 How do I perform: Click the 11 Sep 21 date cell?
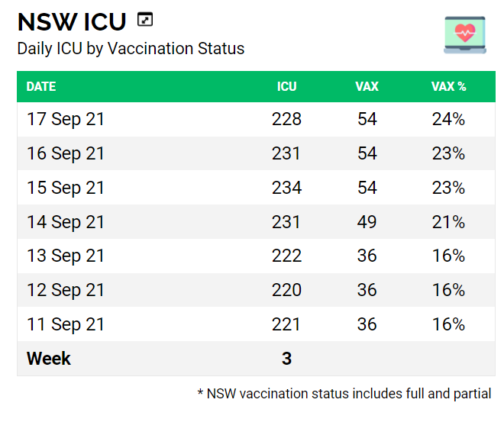pyautogui.click(x=66, y=324)
